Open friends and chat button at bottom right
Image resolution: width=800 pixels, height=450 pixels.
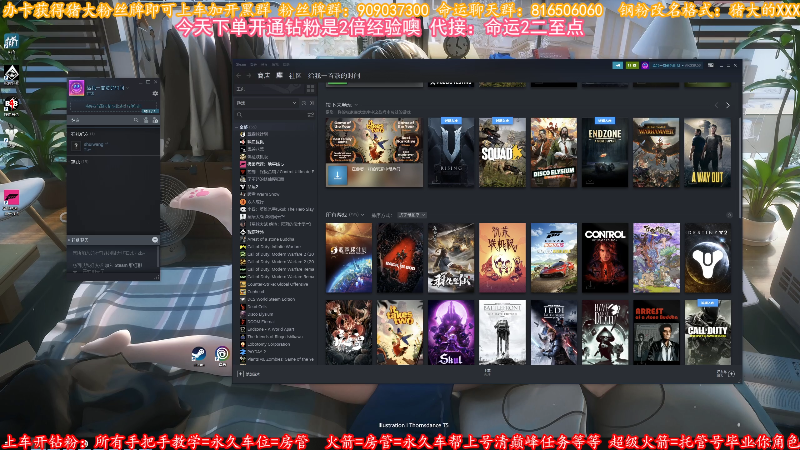(x=725, y=373)
